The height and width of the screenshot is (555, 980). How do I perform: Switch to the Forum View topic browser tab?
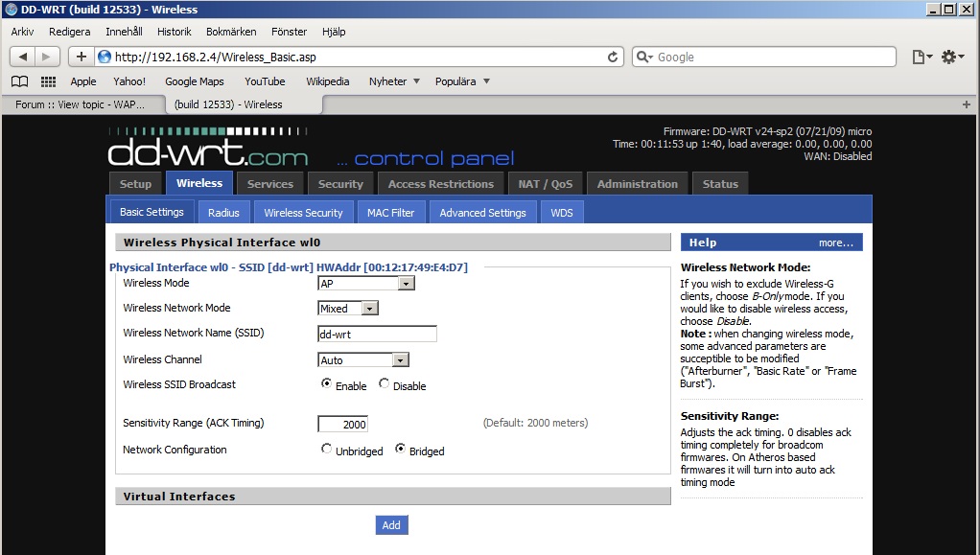83,104
